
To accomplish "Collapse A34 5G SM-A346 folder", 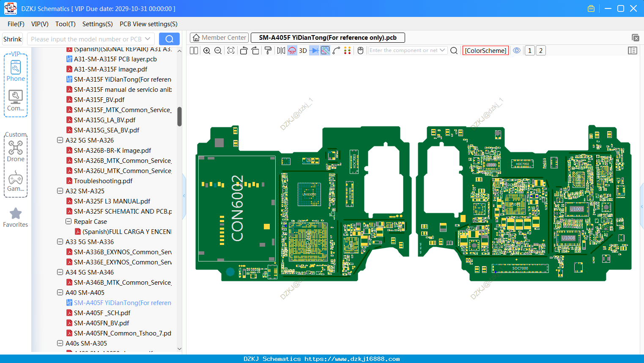I will click(60, 272).
